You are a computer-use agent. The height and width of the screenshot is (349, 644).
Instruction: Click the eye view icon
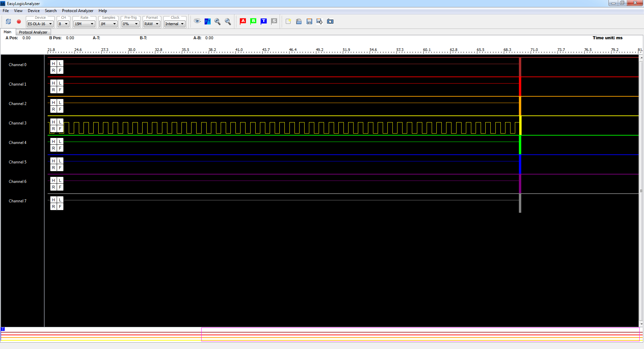coord(197,21)
